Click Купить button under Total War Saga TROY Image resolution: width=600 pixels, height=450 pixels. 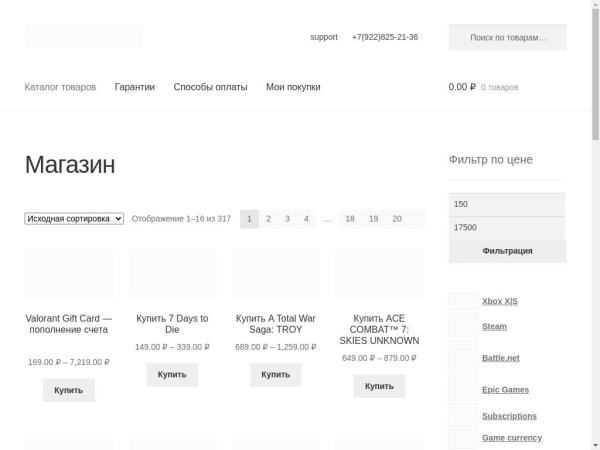276,375
